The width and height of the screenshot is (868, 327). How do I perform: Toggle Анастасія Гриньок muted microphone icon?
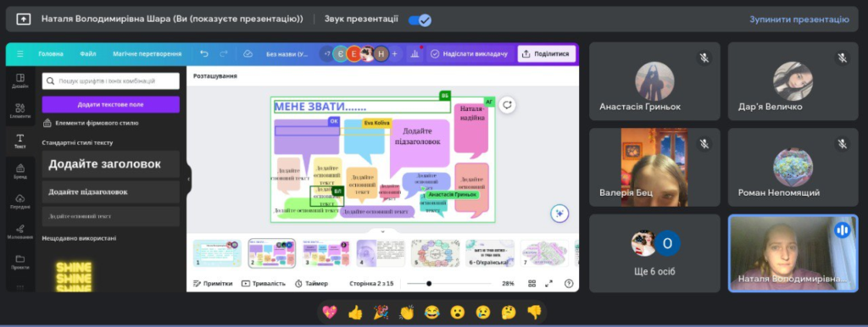(x=704, y=58)
